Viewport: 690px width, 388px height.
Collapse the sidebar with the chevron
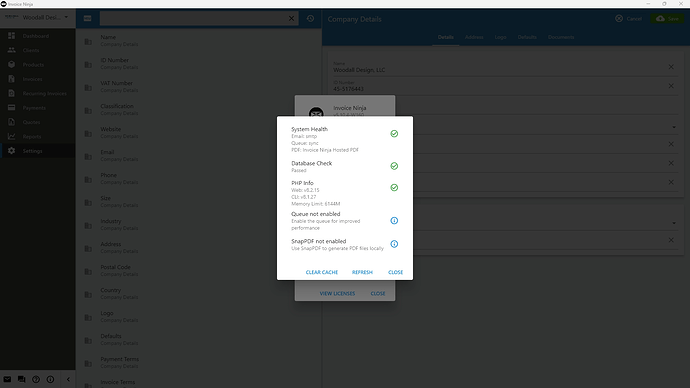[x=68, y=379]
